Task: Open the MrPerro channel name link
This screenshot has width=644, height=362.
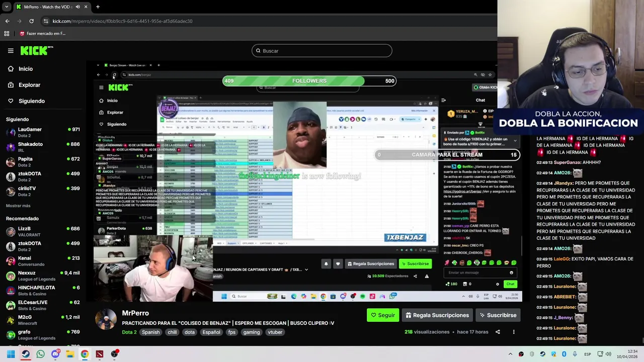Action: 135,313
